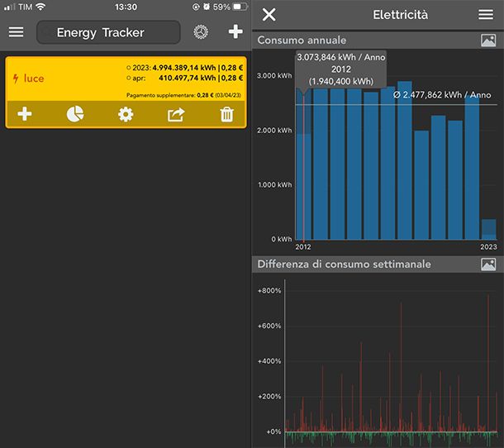Tap the battery 59% indicator in status bar
The image size is (504, 448).
231,7
